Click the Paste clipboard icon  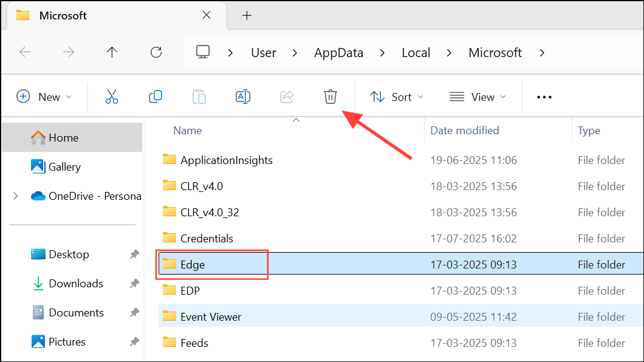[x=199, y=97]
